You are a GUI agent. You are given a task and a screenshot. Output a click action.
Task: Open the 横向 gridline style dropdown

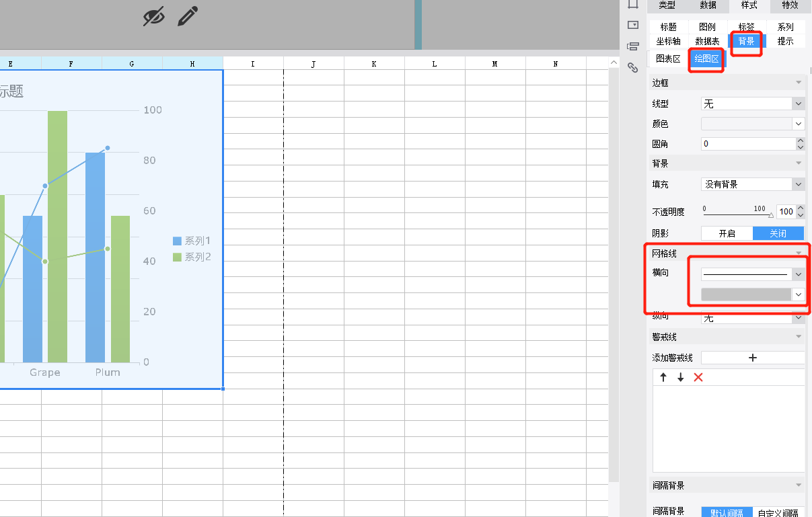(x=753, y=274)
